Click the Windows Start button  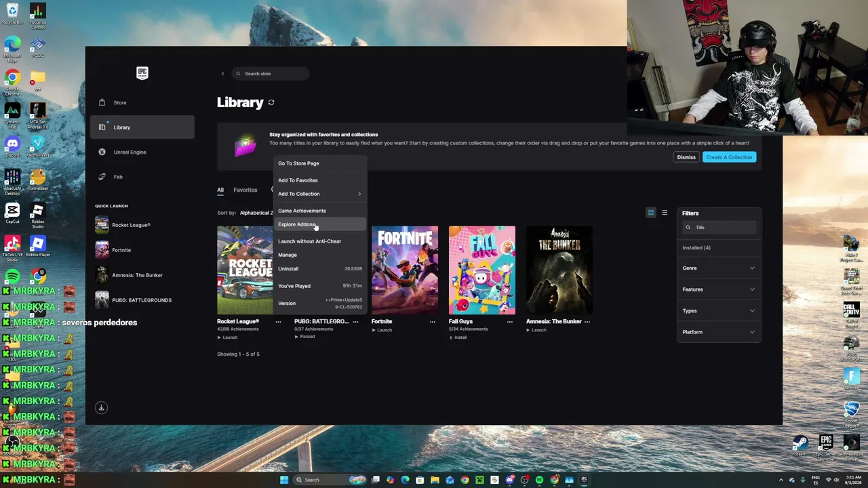[x=284, y=480]
